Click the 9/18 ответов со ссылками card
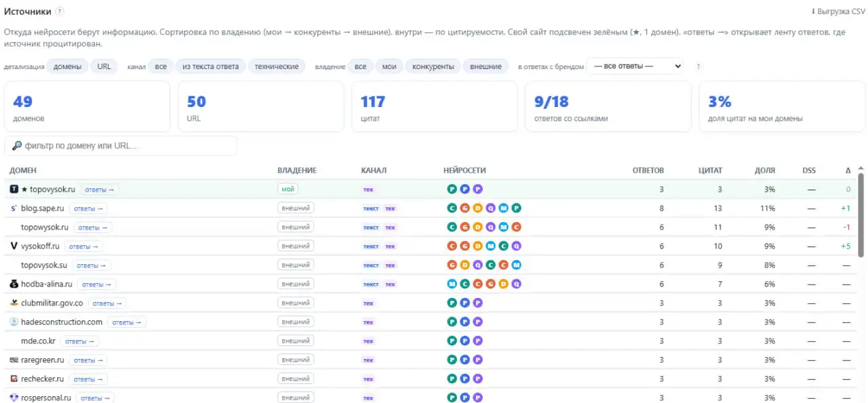This screenshot has height=403, width=868. coord(608,106)
